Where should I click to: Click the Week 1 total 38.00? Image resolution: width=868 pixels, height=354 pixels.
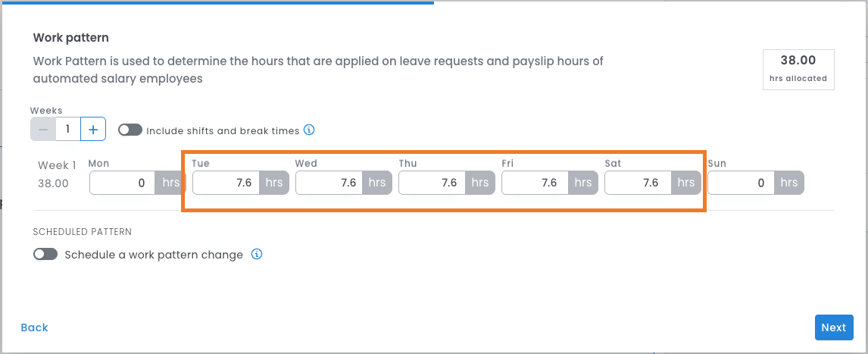point(53,183)
